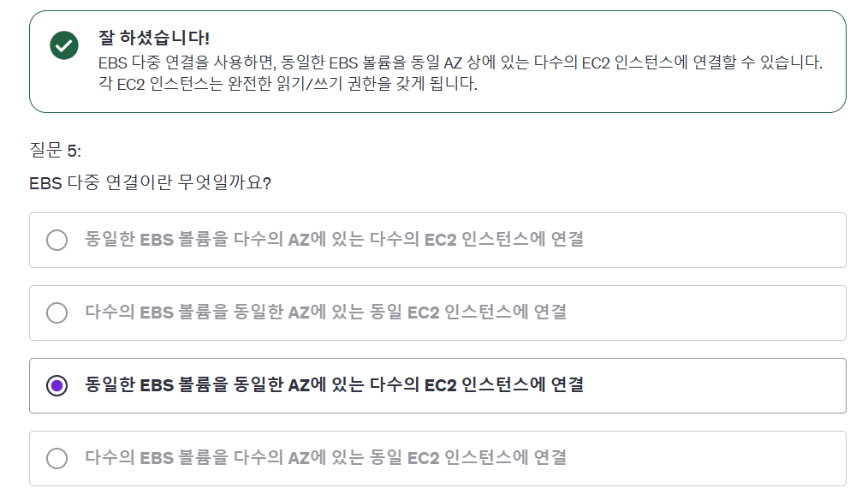Choose radio for 다수의 EBS 볼륨을 동일한 AZ option
This screenshot has height=494, width=868.
tap(57, 312)
